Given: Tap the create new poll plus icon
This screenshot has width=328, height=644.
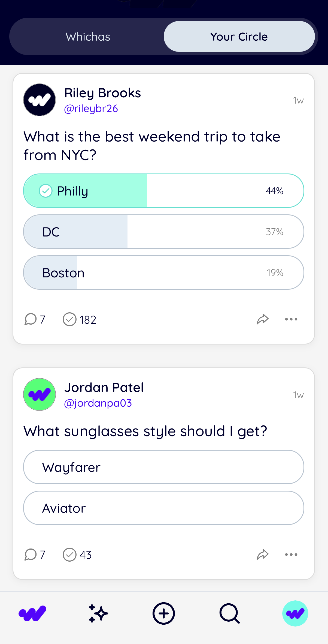Looking at the screenshot, I should (x=163, y=613).
